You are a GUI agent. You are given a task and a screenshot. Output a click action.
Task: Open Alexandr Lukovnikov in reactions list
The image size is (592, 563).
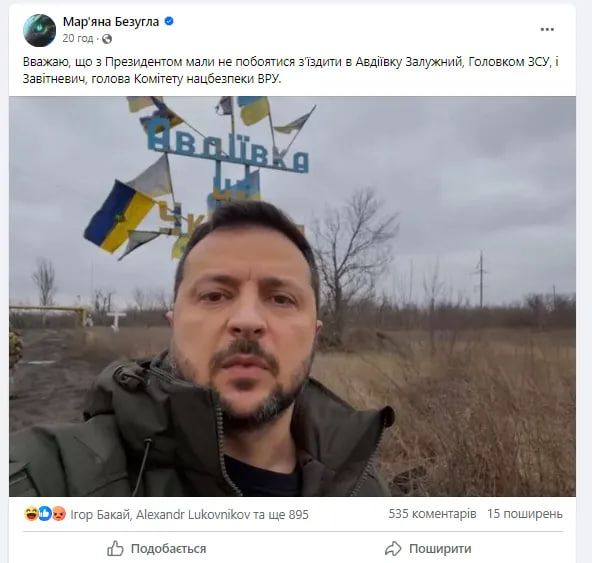191,514
